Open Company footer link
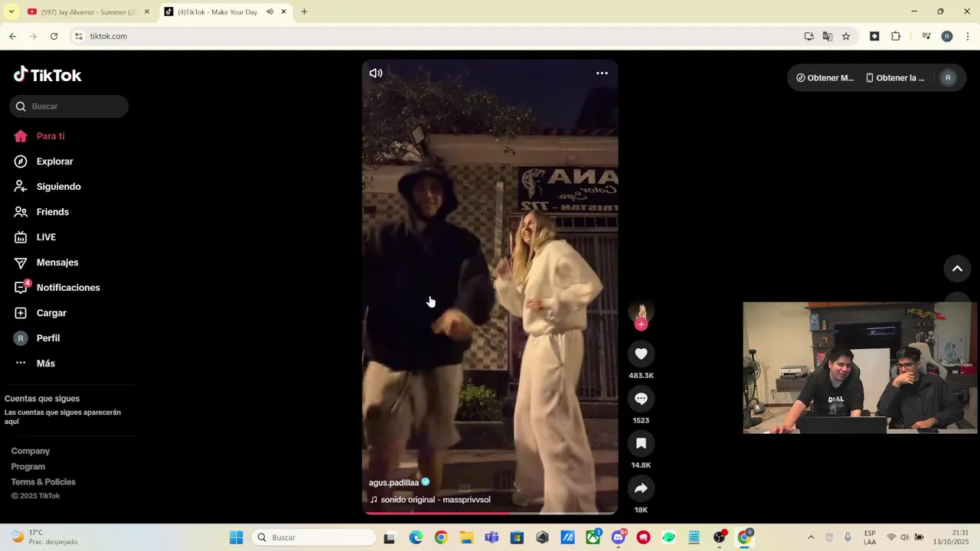Viewport: 980px width, 551px height. (31, 451)
